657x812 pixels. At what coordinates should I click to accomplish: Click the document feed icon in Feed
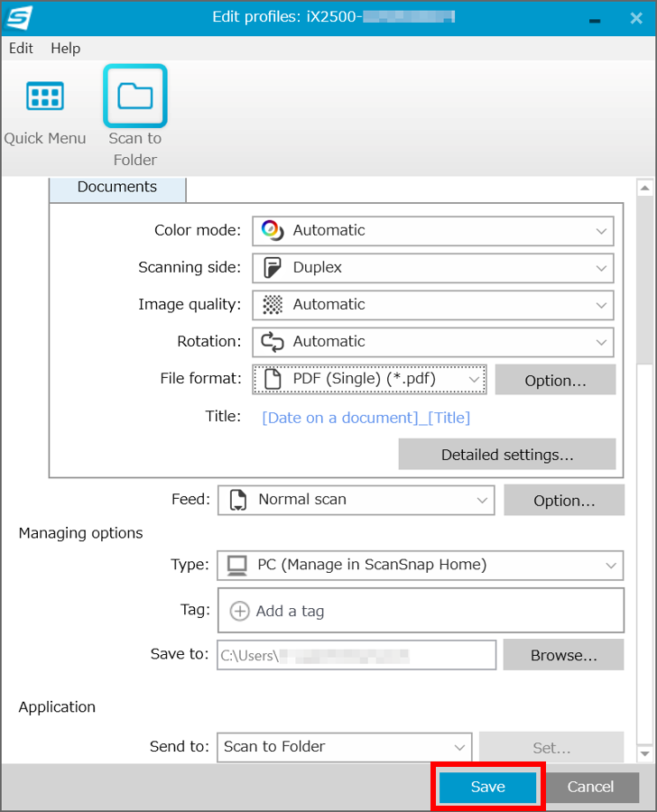(238, 500)
